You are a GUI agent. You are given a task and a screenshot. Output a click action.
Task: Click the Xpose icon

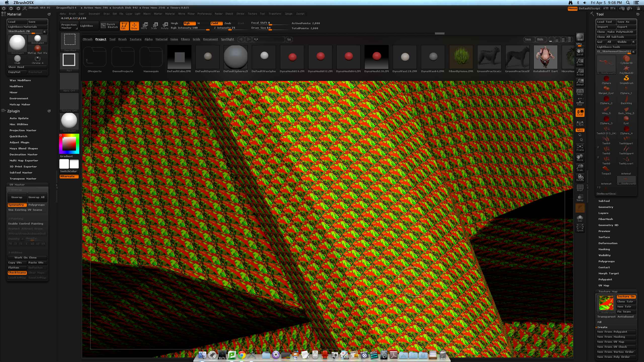coord(580,228)
